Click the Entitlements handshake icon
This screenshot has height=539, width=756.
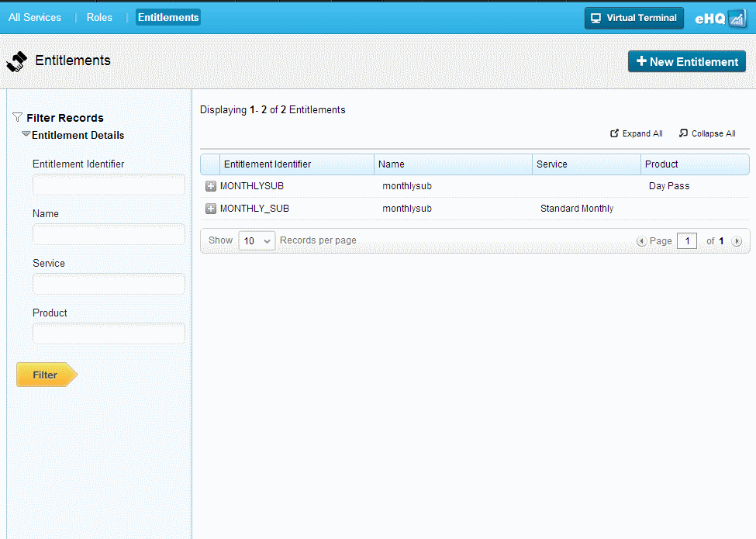tap(17, 62)
